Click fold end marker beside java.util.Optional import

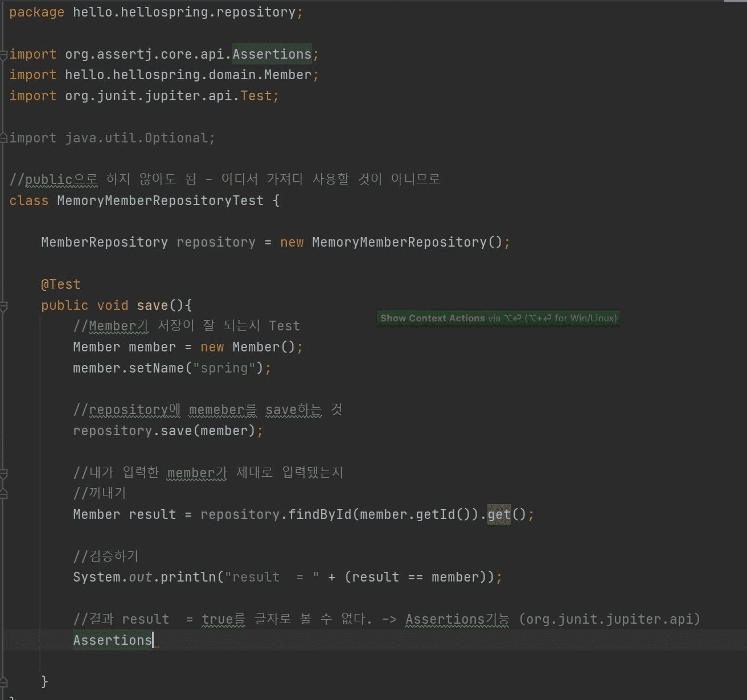3,138
